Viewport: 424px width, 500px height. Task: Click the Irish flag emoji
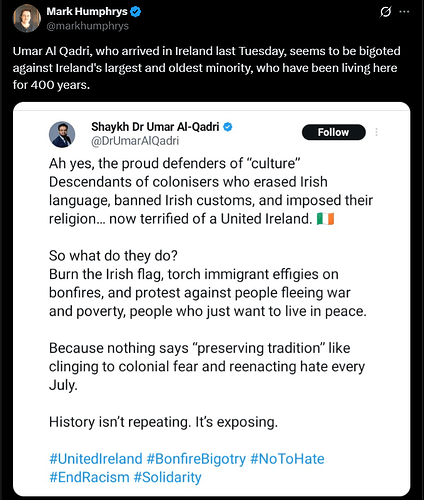pyautogui.click(x=325, y=219)
